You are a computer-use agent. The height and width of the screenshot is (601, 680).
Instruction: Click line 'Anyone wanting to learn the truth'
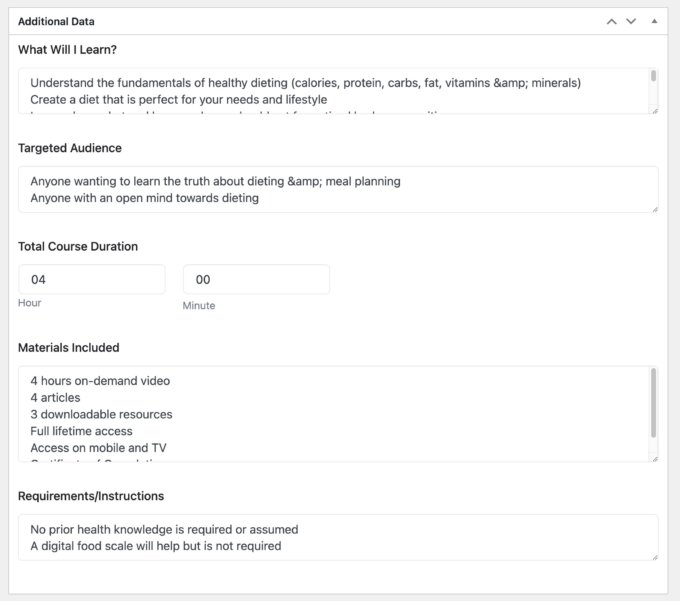pos(216,181)
